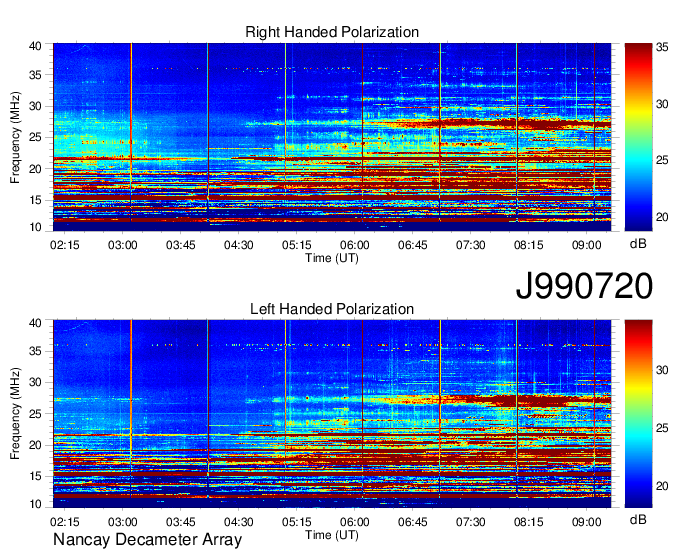Click 07:30 time tick under Left Handed plot

pyautogui.click(x=471, y=522)
